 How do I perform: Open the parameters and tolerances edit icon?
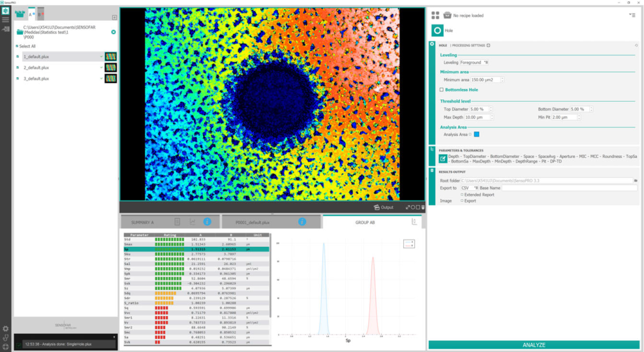tap(443, 159)
